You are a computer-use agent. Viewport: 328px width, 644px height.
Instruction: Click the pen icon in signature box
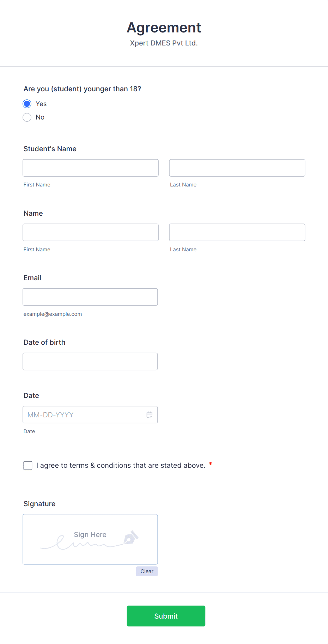131,537
